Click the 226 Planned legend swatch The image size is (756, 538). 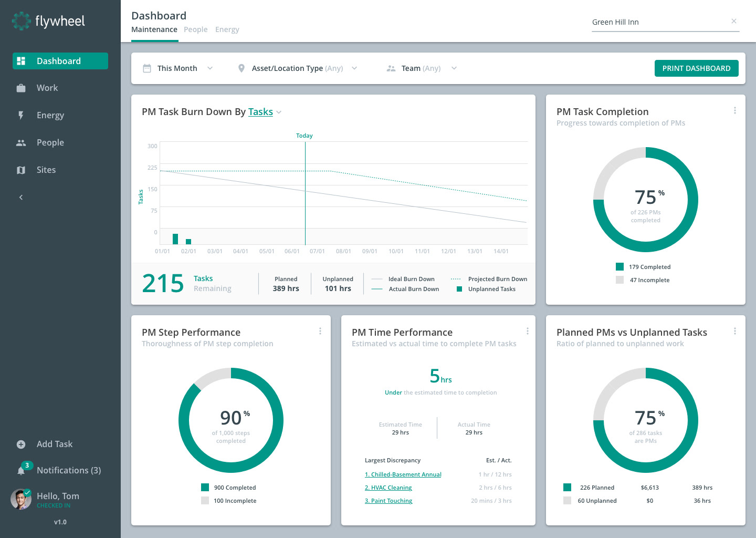tap(567, 488)
